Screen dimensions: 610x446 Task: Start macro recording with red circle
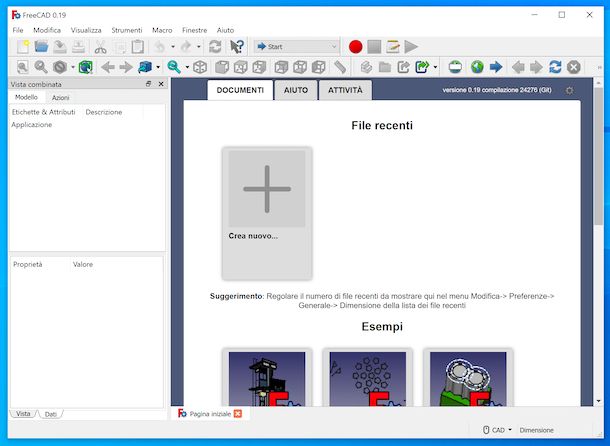pyautogui.click(x=356, y=47)
